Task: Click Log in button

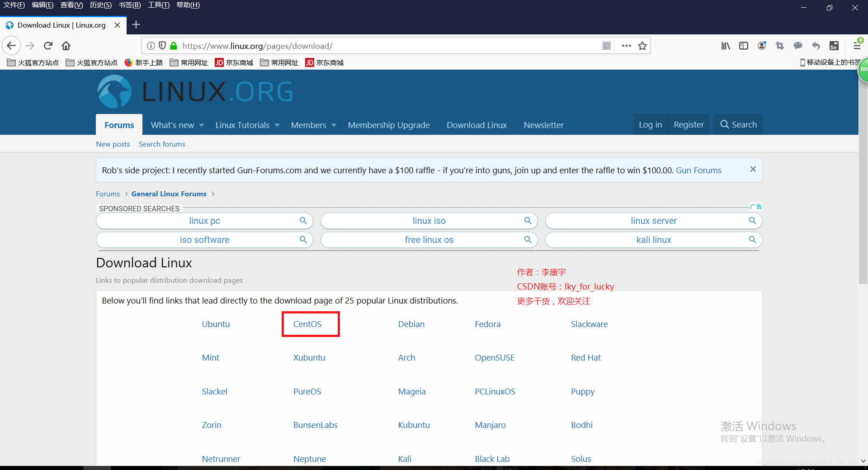Action: [x=650, y=124]
